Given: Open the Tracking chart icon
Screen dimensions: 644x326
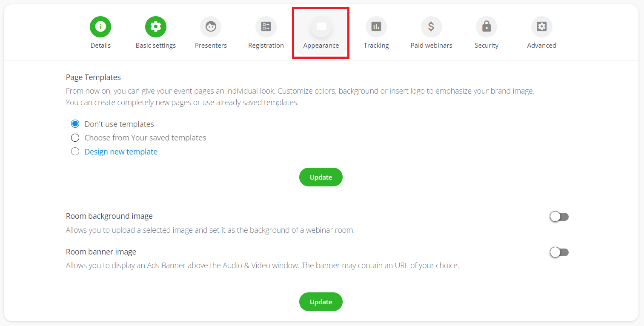Looking at the screenshot, I should 376,27.
